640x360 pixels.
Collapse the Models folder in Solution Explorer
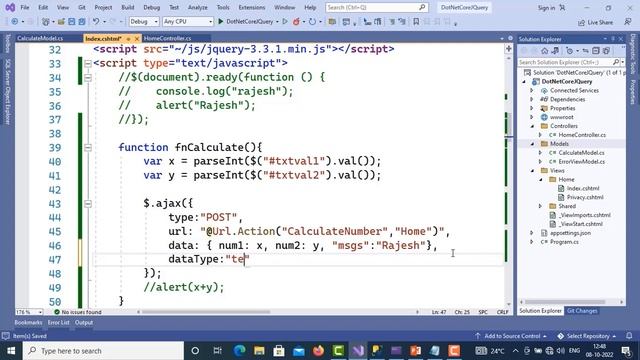(x=532, y=144)
